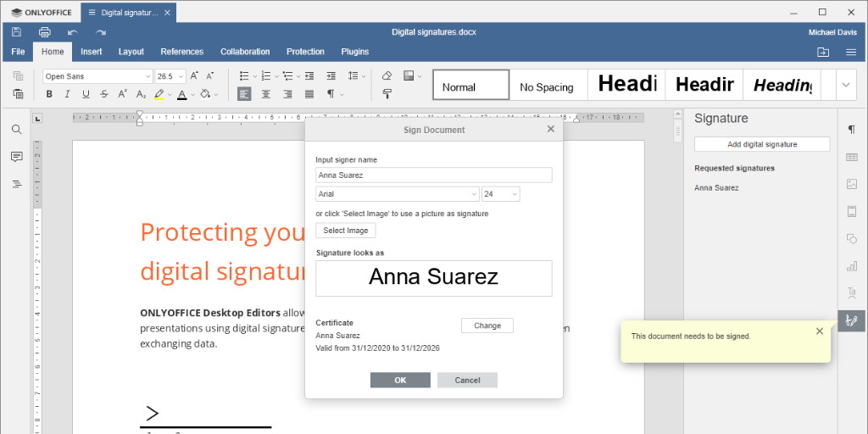Screen dimensions: 868x434
Task: Toggle Subscript formatting
Action: 141,94
